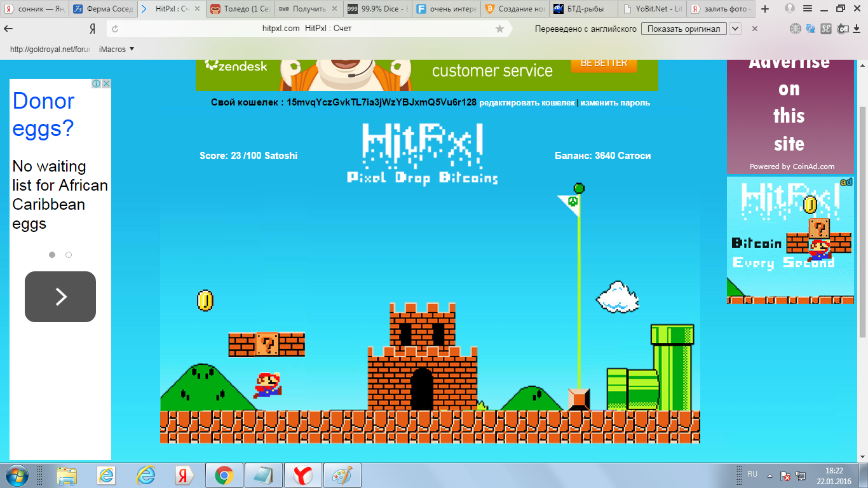Viewport: 868px width, 488px height.
Task: Click 'Powered by CoinAd.com' link
Action: click(792, 166)
